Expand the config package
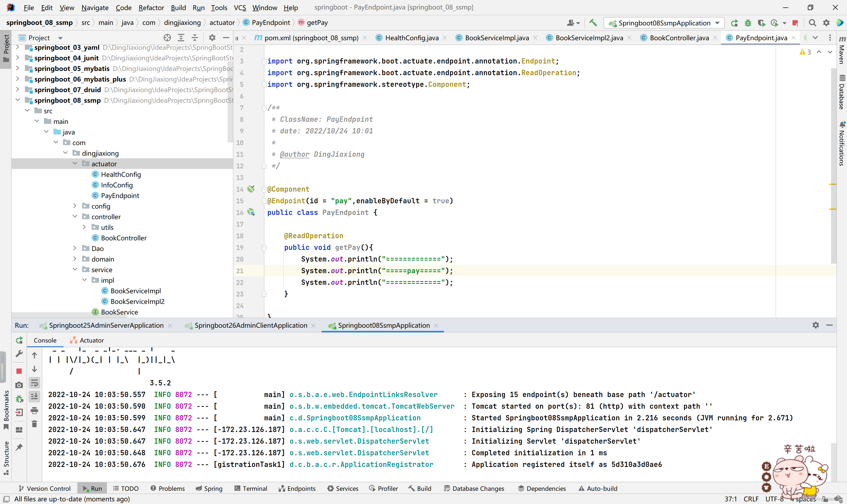Image resolution: width=847 pixels, height=504 pixels. coord(75,206)
